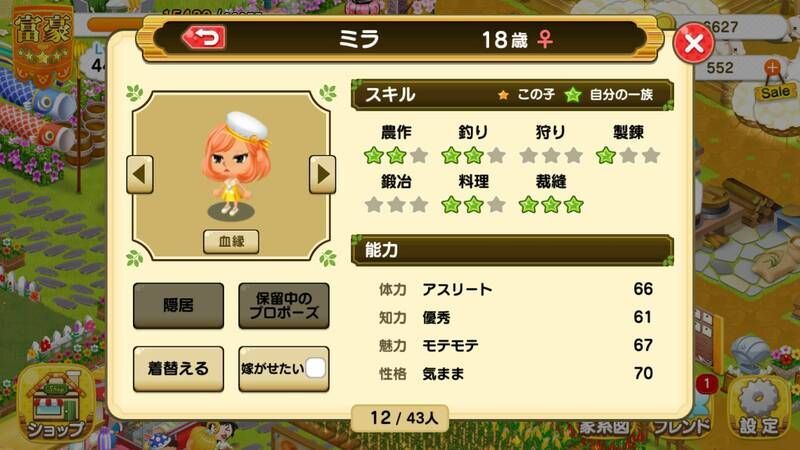Show next character with right arrow
Image resolution: width=800 pixels, height=450 pixels.
[322, 174]
